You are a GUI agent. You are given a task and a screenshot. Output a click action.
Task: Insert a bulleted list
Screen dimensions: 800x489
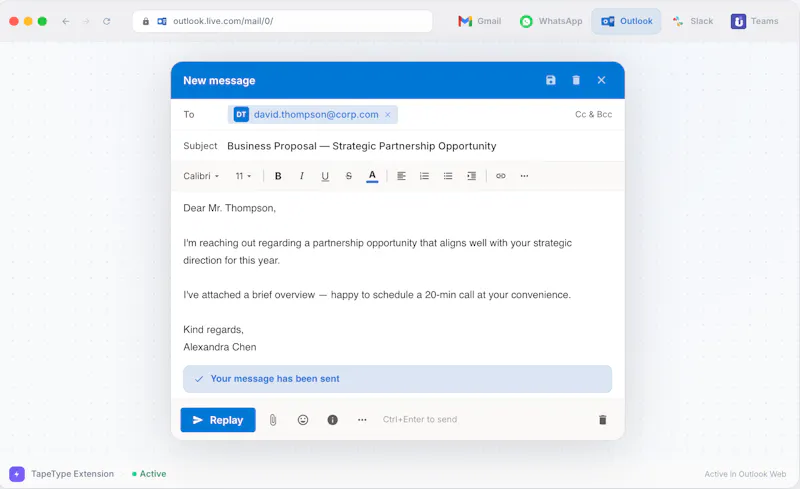click(x=448, y=176)
